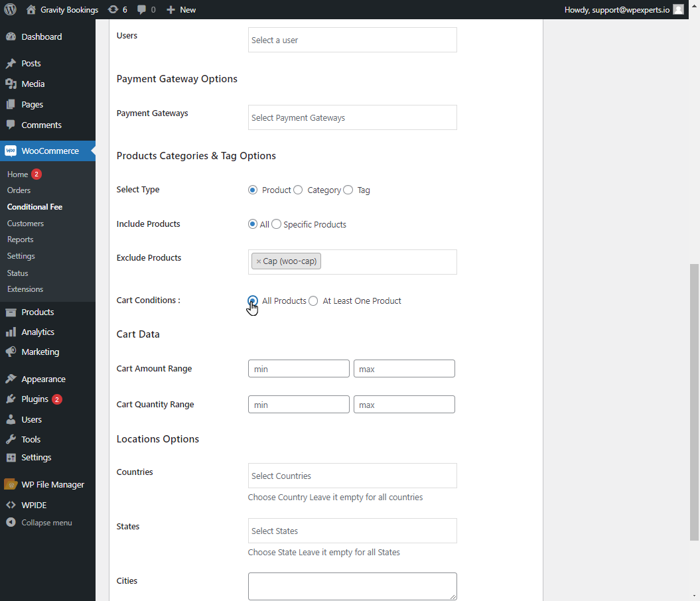The height and width of the screenshot is (601, 700).
Task: Open the Reports submenu item
Action: [x=20, y=239]
